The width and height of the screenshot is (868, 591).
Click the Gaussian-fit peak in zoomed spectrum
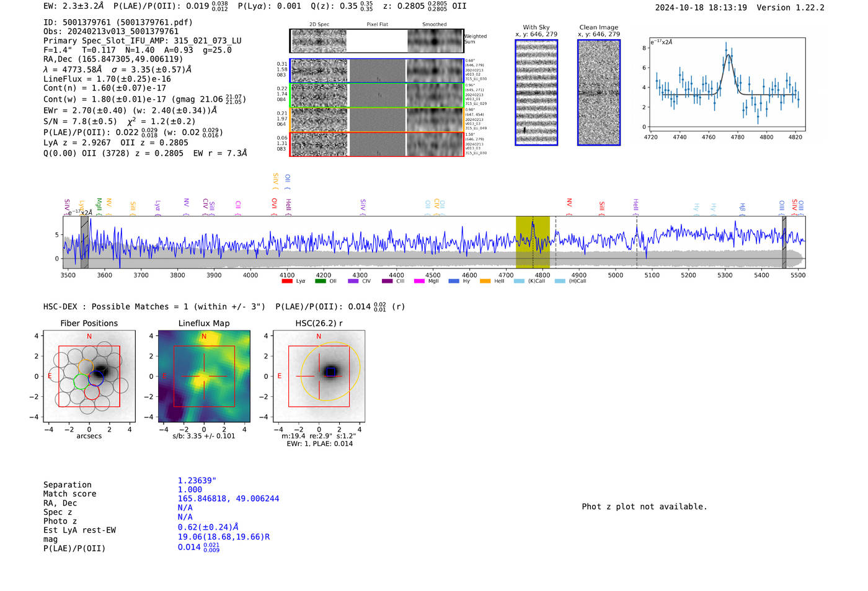click(x=728, y=55)
